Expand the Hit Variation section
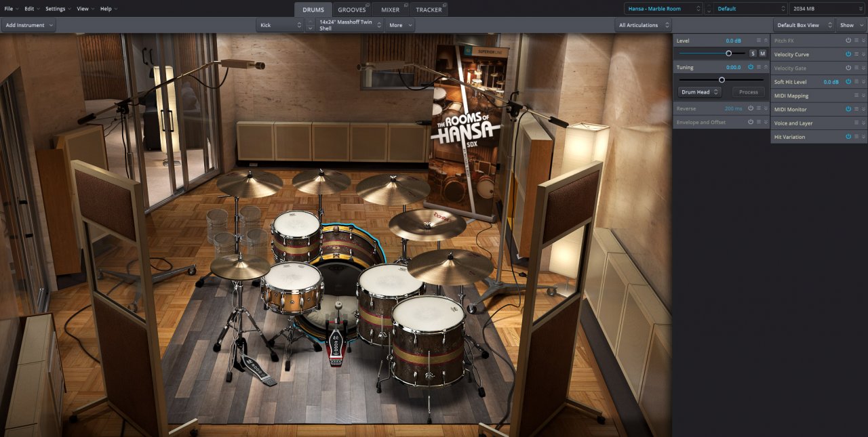This screenshot has width=868, height=437. point(864,137)
